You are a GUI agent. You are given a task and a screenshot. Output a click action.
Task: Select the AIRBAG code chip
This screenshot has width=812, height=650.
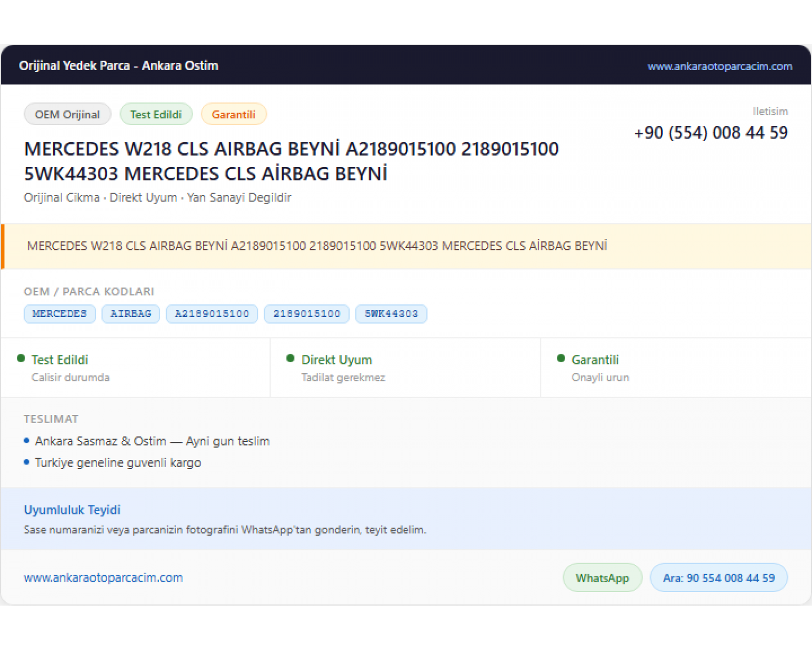point(131,314)
